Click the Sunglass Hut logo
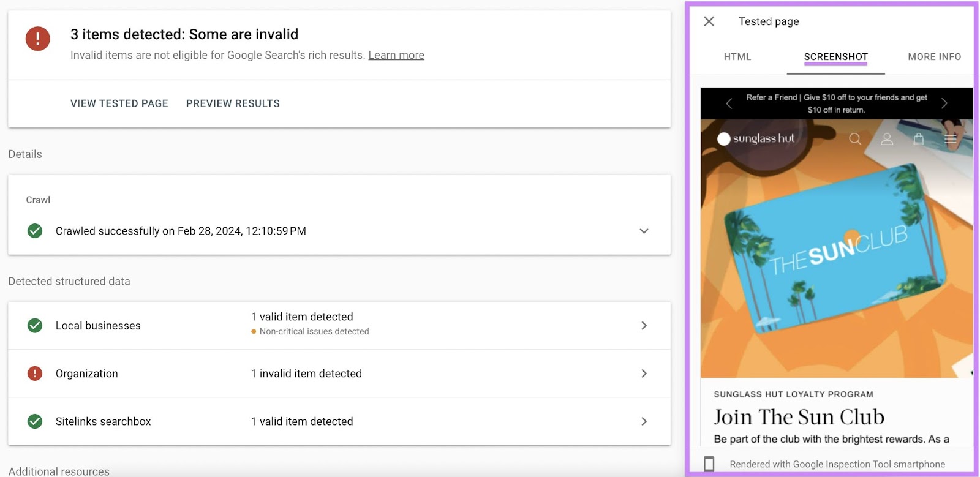The height and width of the screenshot is (477, 980). coord(756,138)
